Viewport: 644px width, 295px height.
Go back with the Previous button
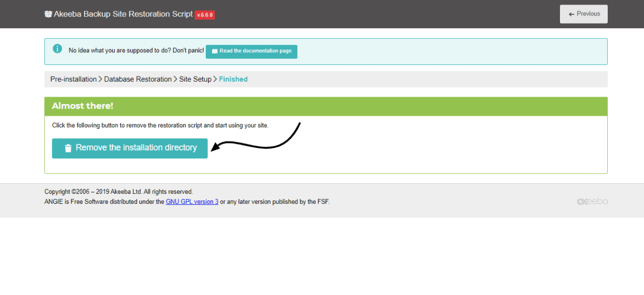coord(584,14)
